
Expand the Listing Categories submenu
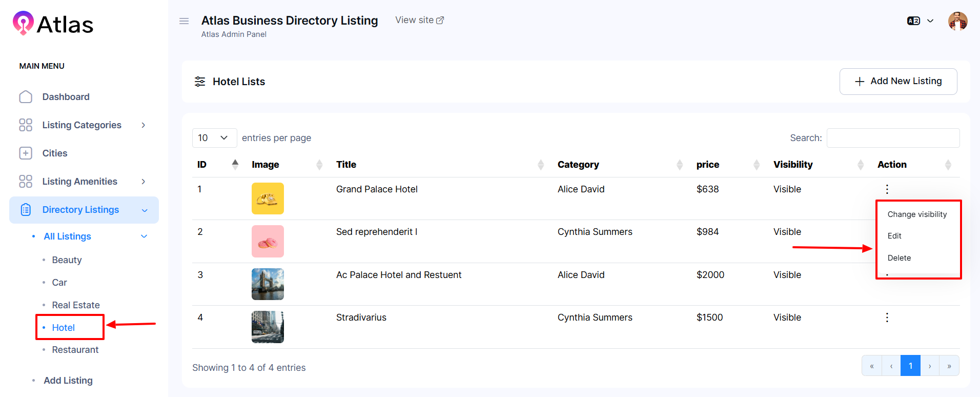[144, 125]
